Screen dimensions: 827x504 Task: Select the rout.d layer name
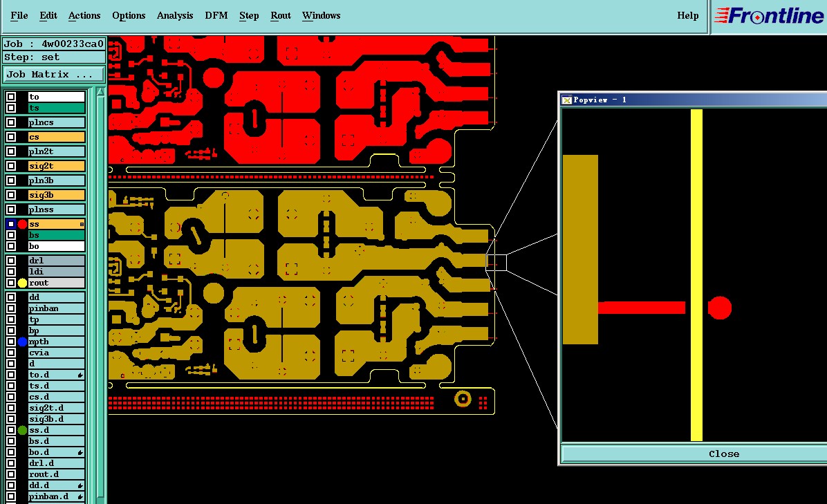pos(57,475)
